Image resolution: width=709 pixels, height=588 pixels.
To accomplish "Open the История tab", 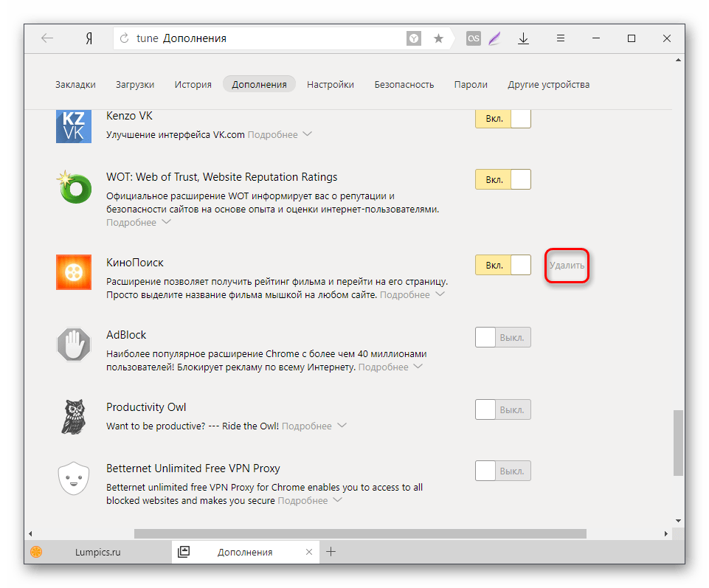I will pos(193,85).
